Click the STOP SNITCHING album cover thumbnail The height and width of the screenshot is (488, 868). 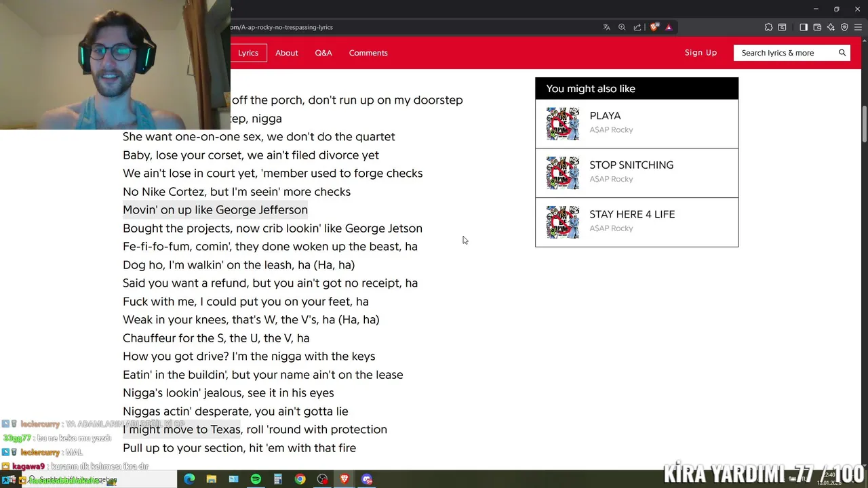[x=563, y=173]
